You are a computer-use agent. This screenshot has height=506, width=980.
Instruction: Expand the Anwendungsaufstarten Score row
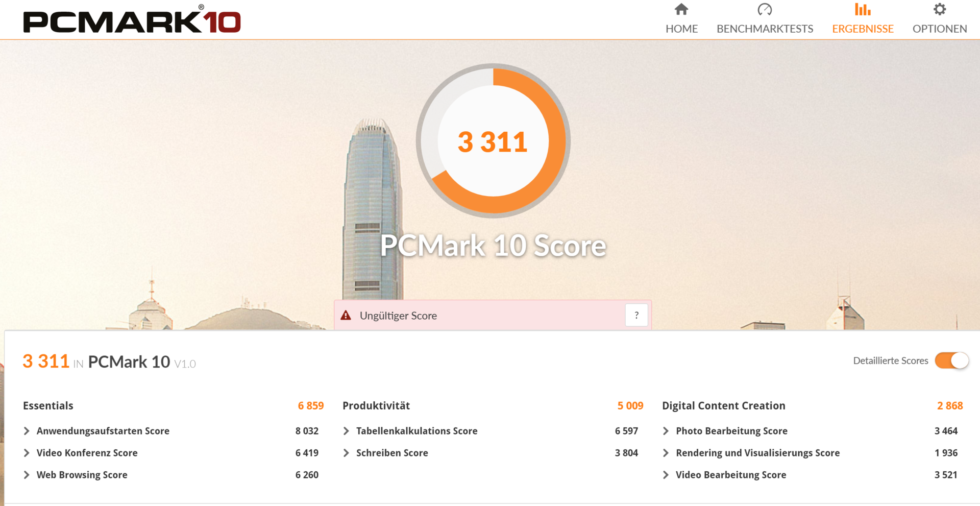[x=27, y=431]
